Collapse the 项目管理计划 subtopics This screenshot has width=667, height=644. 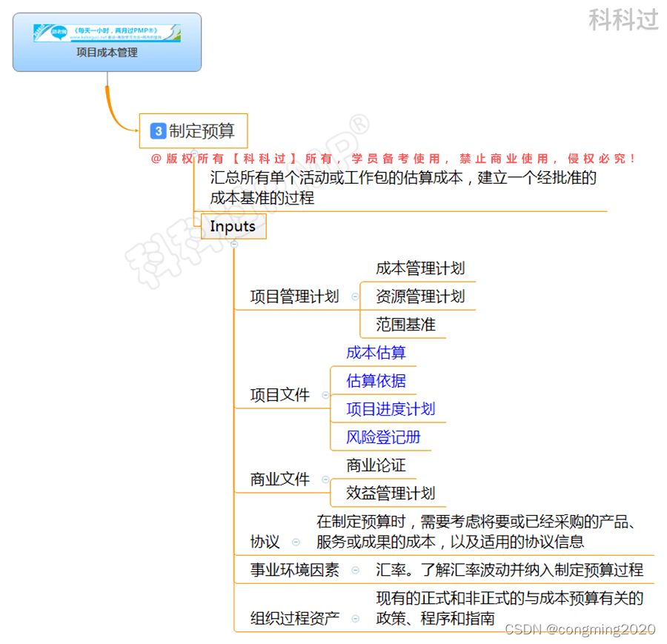356,296
